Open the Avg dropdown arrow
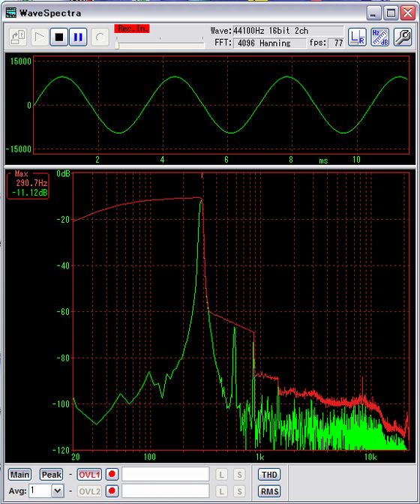Screen dimensions: 420x504 [x=58, y=491]
